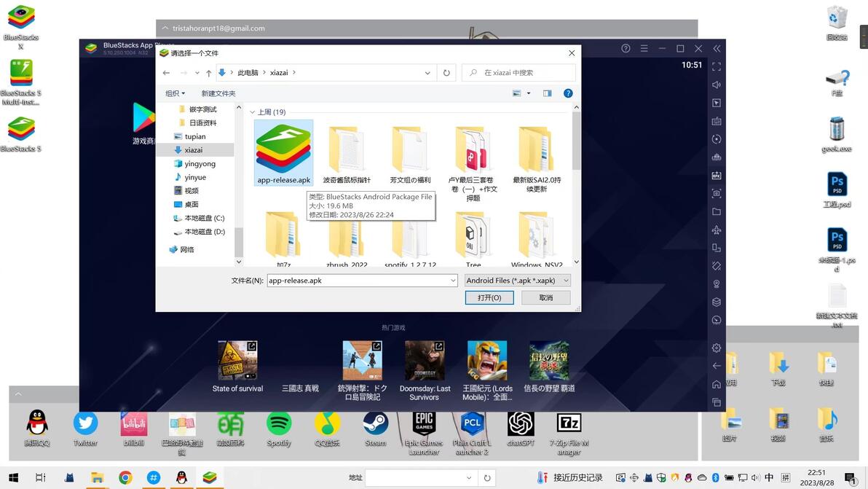Image resolution: width=868 pixels, height=489 pixels.
Task: Click the BlueStacks screenshot icon
Action: [x=717, y=193]
